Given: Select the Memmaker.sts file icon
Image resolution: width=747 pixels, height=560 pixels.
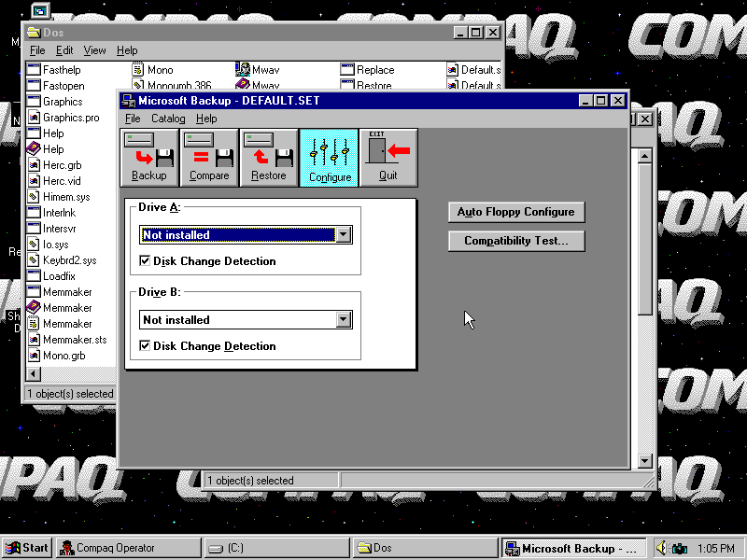Looking at the screenshot, I should pyautogui.click(x=34, y=340).
